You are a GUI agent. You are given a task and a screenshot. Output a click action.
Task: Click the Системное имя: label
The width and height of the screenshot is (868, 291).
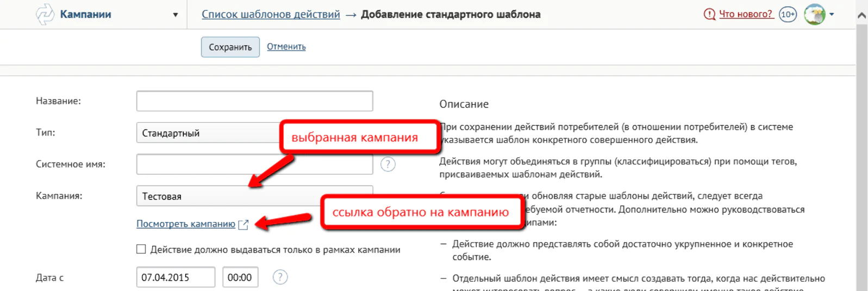pyautogui.click(x=71, y=164)
